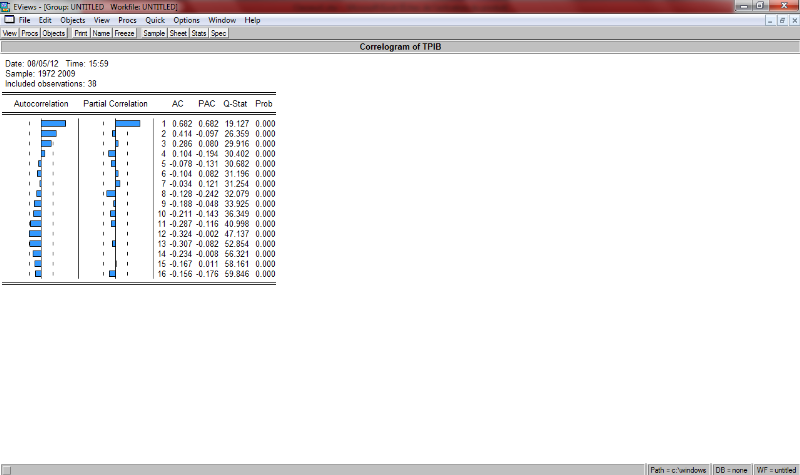Screen dimensions: 800x475
Task: Click the EViews application icon in title bar
Action: pyautogui.click(x=5, y=7)
